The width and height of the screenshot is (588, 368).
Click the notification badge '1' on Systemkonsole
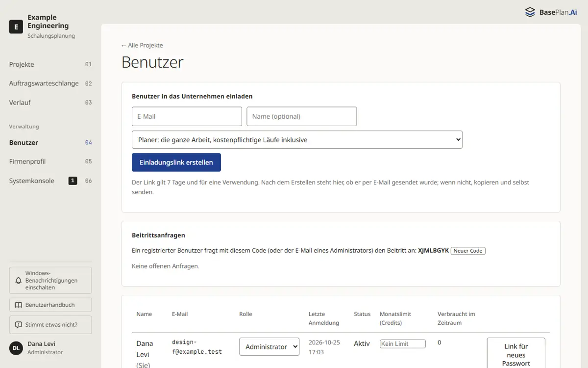coord(73,181)
